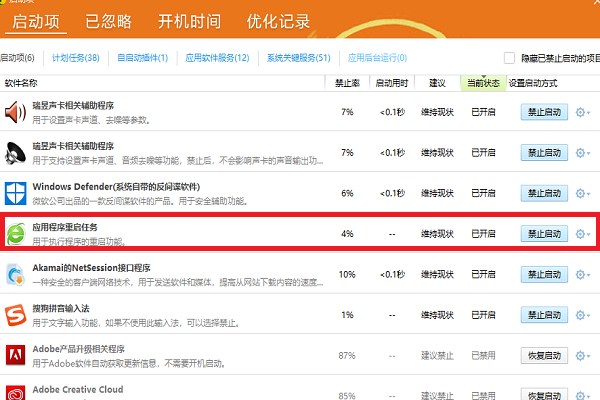The width and height of the screenshot is (600, 400).
Task: Click the green 应用程序重启任务 browser icon
Action: pyautogui.click(x=18, y=233)
